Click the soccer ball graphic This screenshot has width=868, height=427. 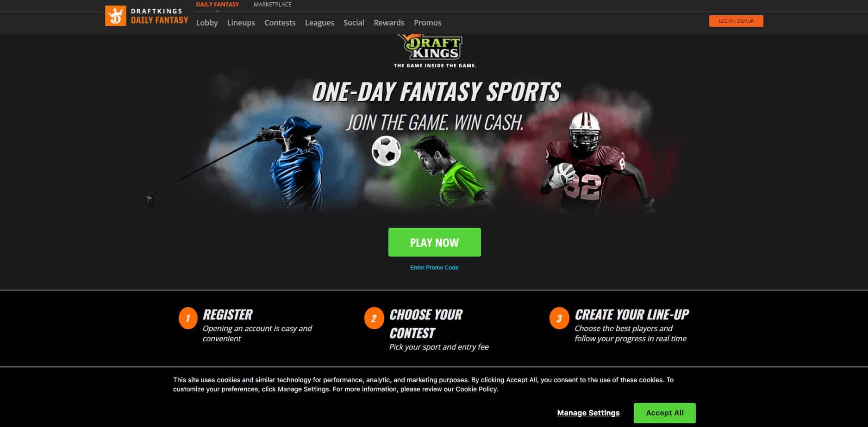[x=386, y=151]
